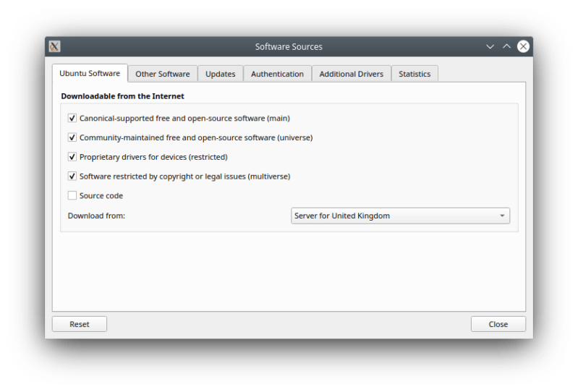Click 'Downloadable from the Internet' heading
Viewport: 578px width, 392px height.
point(122,96)
